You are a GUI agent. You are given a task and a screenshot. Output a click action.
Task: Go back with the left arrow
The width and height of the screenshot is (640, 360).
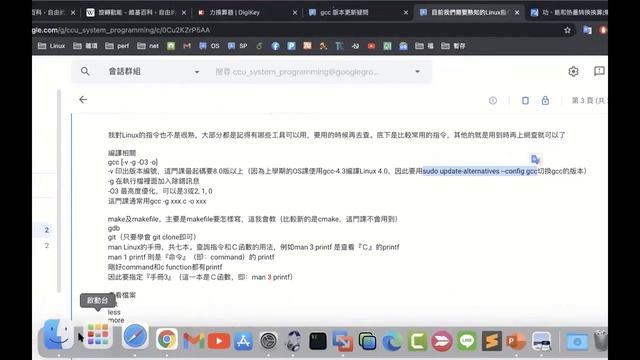pyautogui.click(x=83, y=100)
